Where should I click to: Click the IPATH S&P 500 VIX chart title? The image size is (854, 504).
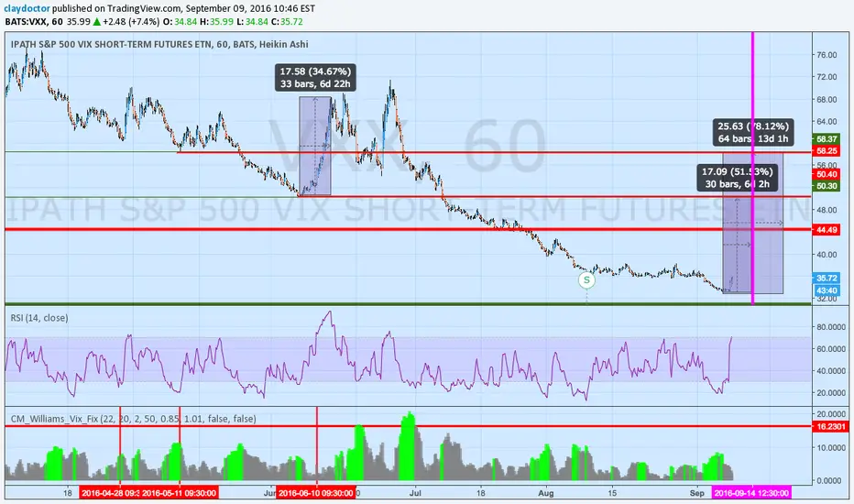(159, 44)
